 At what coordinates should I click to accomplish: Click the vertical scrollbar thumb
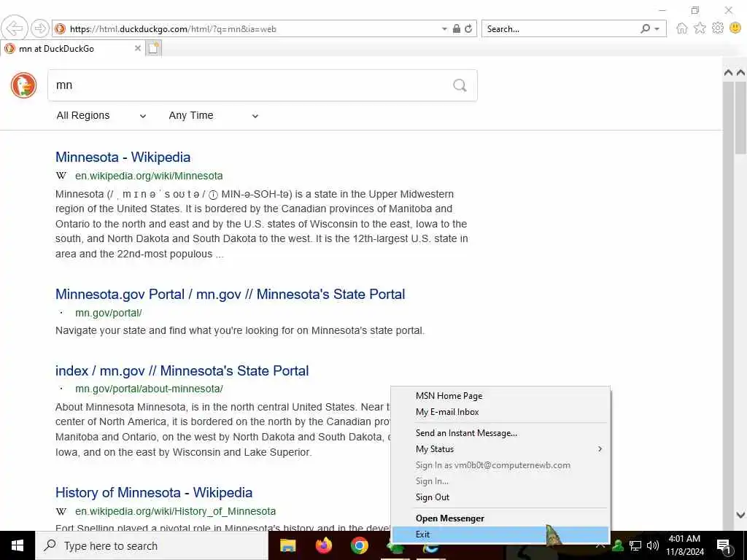coord(740,119)
